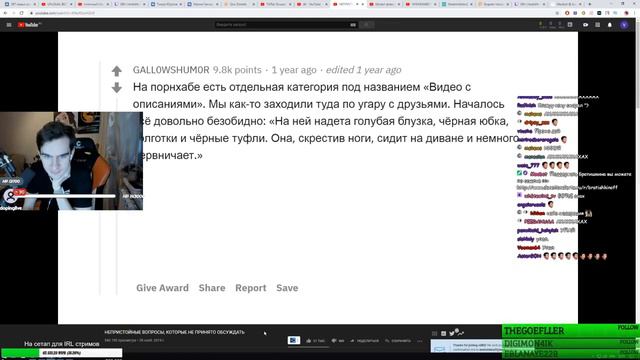Click the video Share arrow button
This screenshot has height=360, width=640.
coord(364,341)
